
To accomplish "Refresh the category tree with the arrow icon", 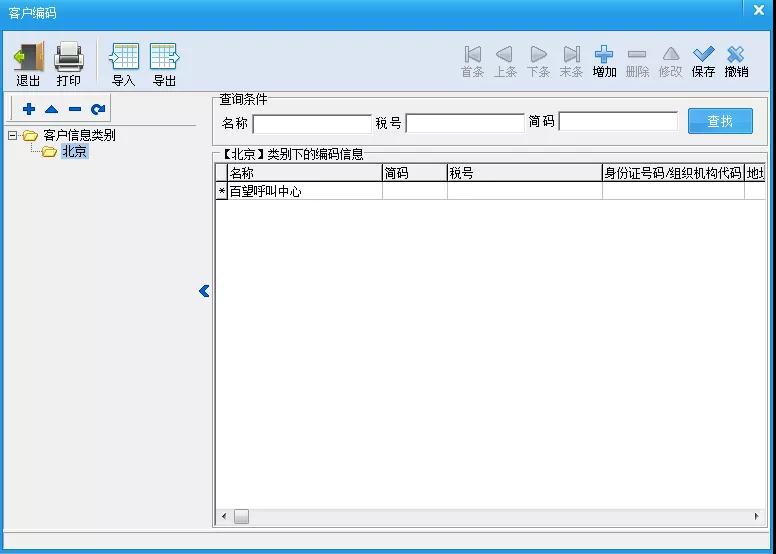I will pos(98,109).
